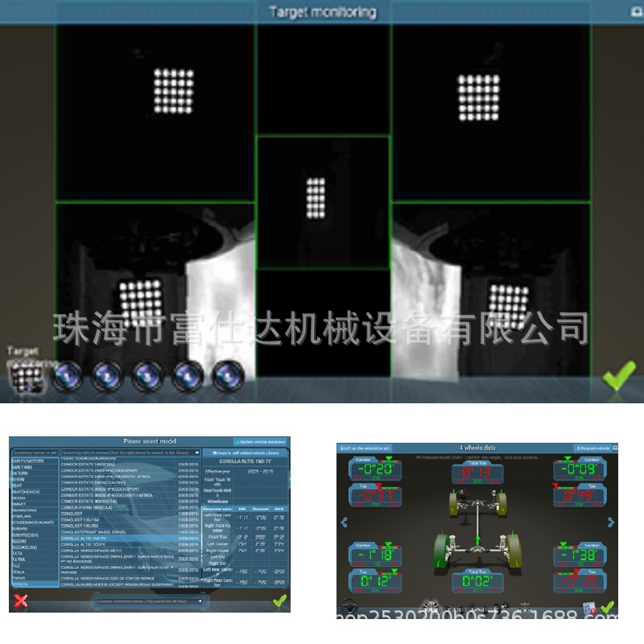
Task: Open center camera target view
Action: (323, 202)
